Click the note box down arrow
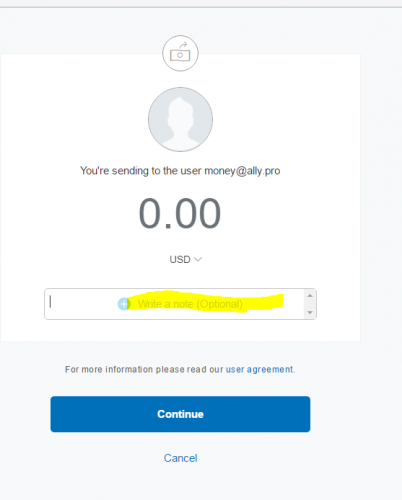Viewport: 402px width, 500px height. [310, 312]
